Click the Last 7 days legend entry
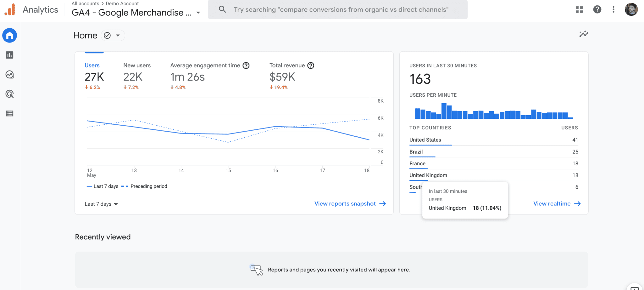Viewport: 644px width, 290px height. tap(103, 186)
